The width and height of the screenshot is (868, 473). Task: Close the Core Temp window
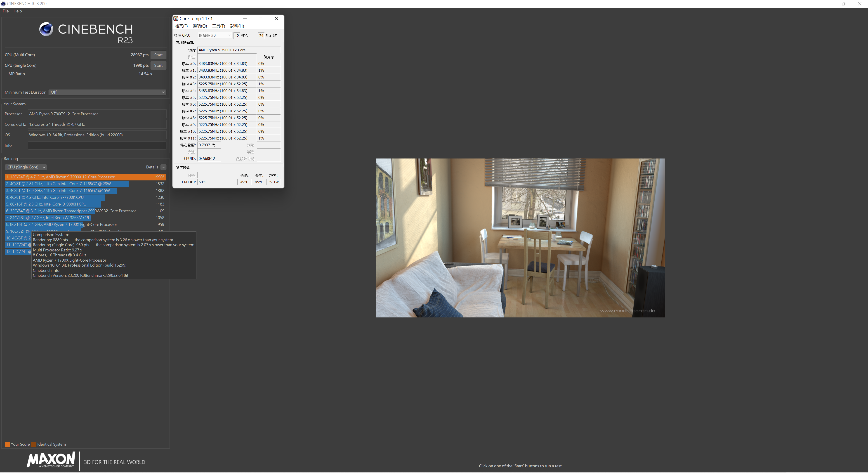pos(276,19)
